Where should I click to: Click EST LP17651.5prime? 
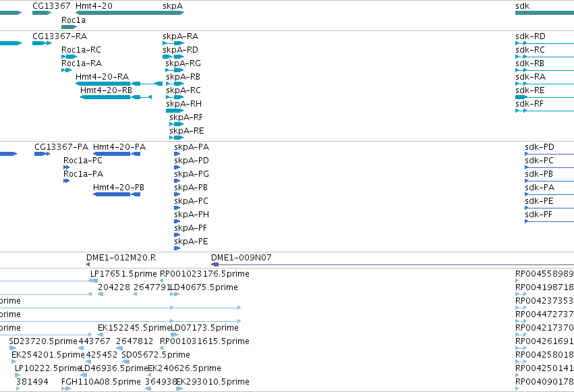click(x=123, y=274)
